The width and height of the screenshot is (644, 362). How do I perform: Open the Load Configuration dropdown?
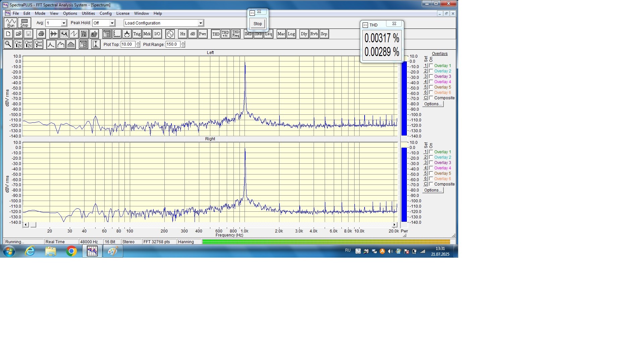201,23
